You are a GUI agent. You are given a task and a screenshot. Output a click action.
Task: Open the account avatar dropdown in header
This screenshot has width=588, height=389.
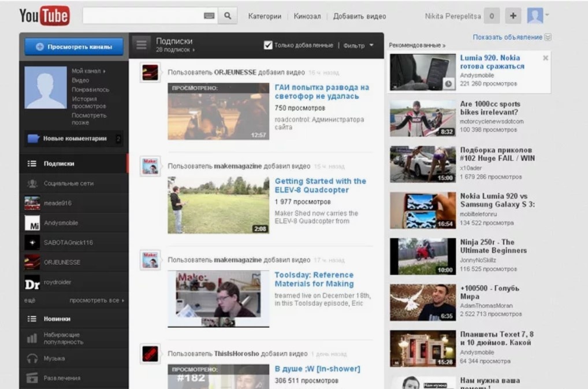(x=538, y=16)
